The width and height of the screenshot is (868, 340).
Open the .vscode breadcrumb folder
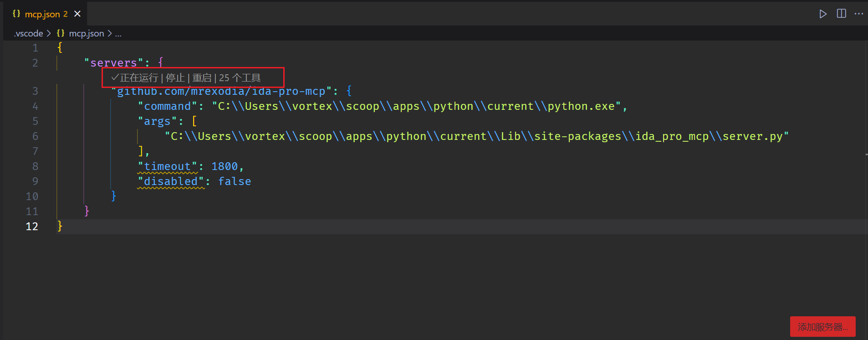coord(28,33)
